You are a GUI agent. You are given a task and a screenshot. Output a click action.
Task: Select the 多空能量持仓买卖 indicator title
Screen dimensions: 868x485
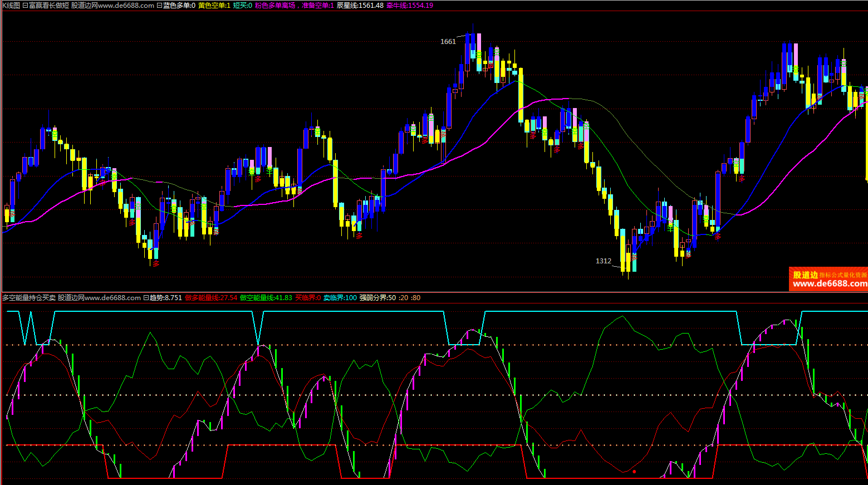click(x=29, y=298)
